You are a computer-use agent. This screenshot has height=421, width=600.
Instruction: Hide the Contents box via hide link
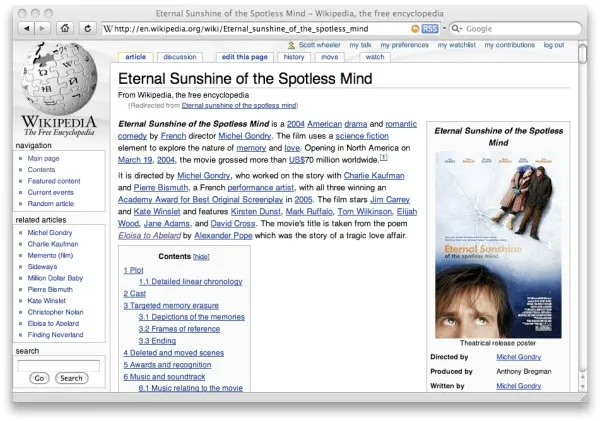(x=201, y=257)
